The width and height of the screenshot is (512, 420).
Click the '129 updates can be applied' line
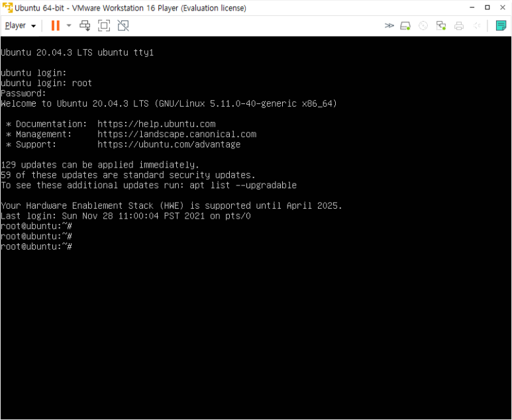[x=100, y=165]
